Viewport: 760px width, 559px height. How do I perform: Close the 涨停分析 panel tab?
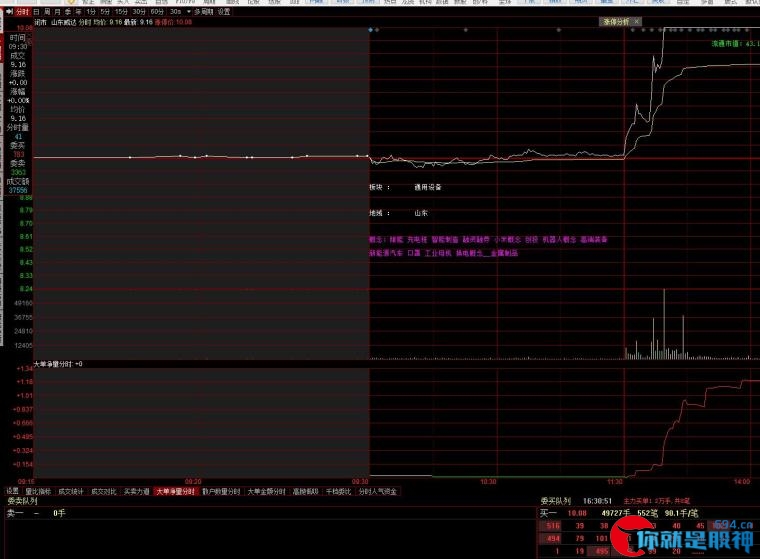636,21
